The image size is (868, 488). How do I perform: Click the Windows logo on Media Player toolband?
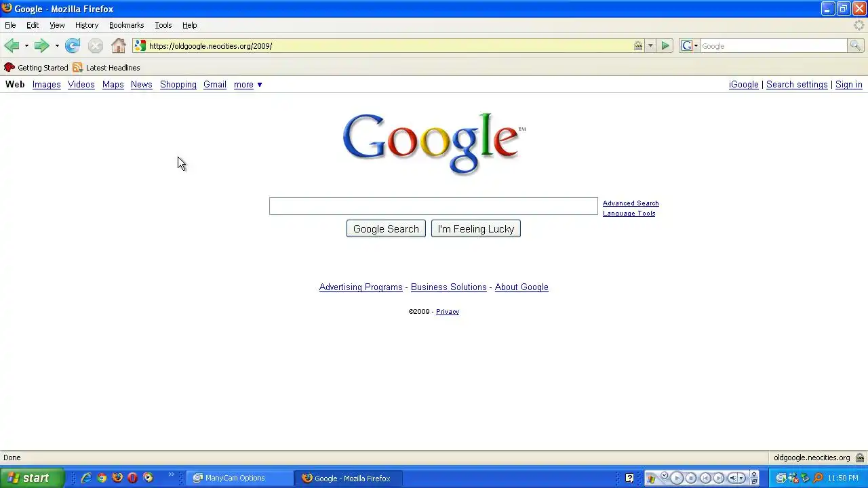651,479
